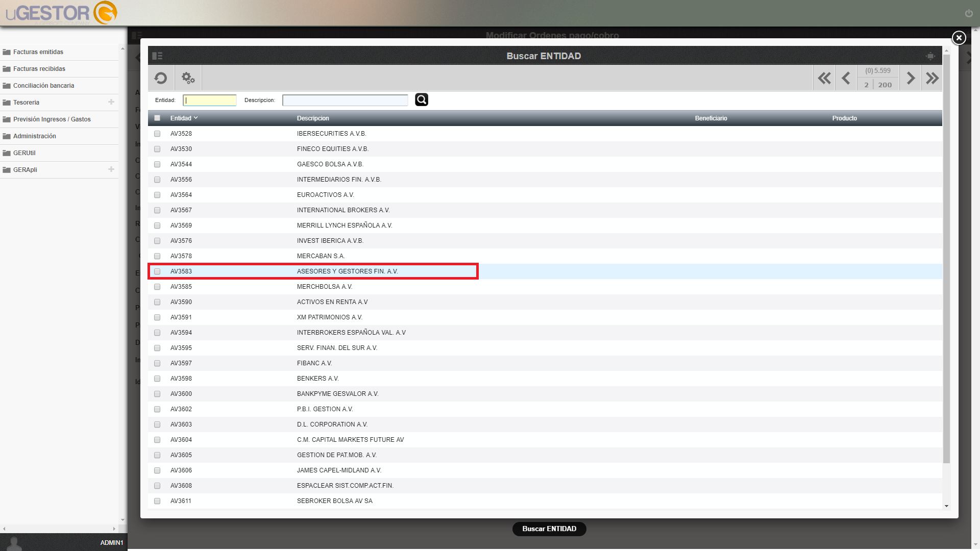Check the AV3564 row checkbox
Image resolution: width=980 pixels, height=551 pixels.
tap(157, 195)
